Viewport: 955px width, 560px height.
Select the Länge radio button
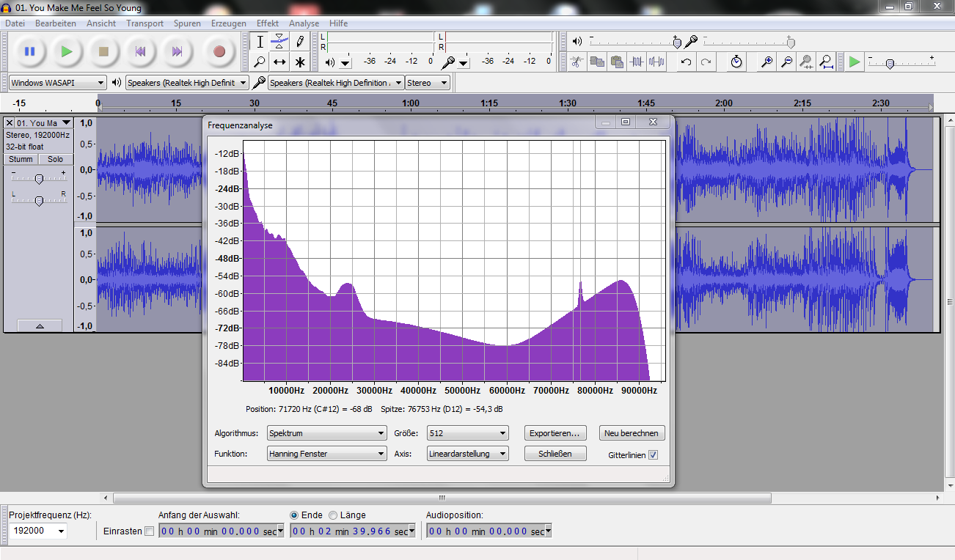[333, 515]
